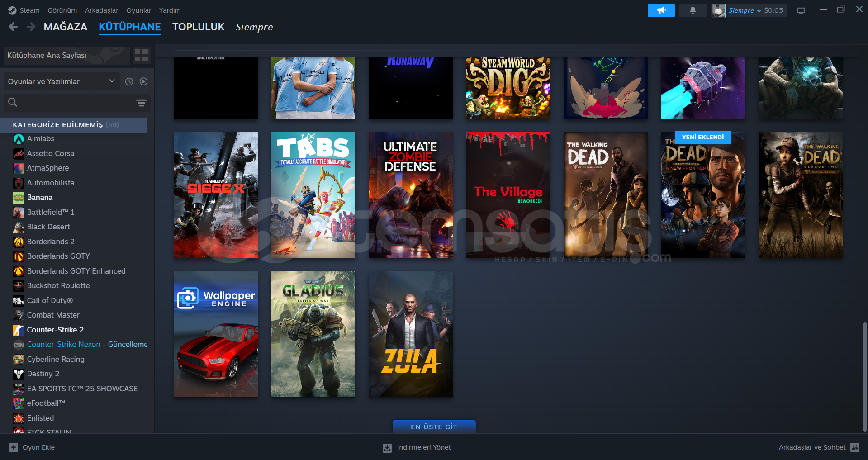Click the EN ÜSTE GİT button
This screenshot has height=460, width=868.
coord(434,427)
